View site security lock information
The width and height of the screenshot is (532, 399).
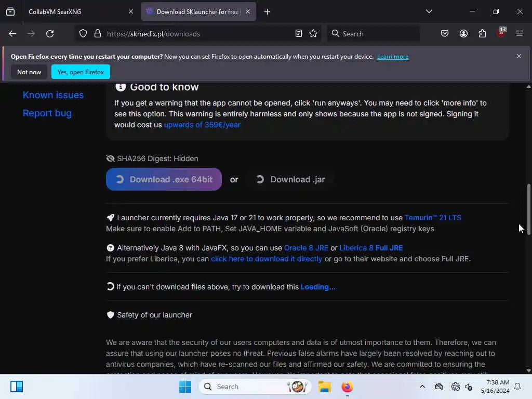pos(98,34)
